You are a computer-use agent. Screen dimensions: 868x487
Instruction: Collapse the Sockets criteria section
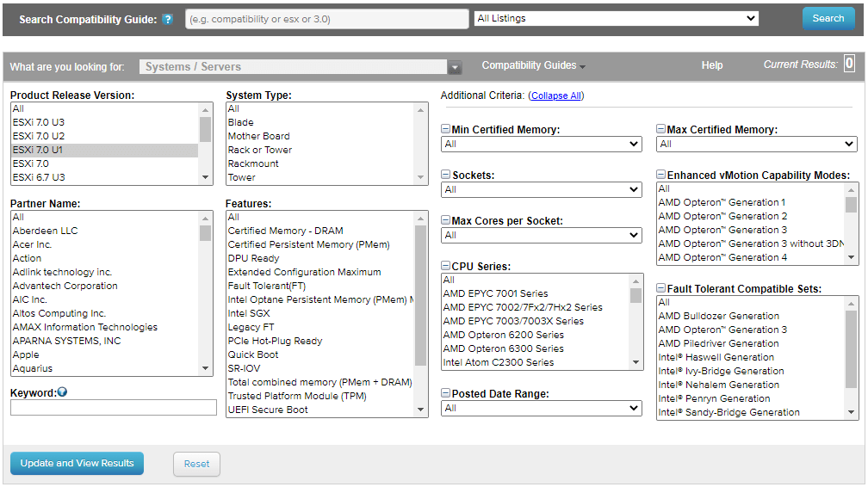click(x=445, y=176)
